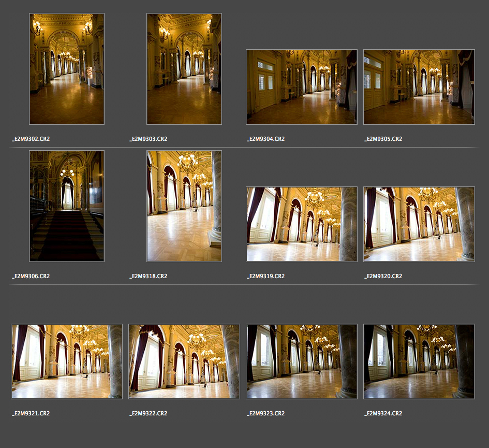Click the _E2M9323.CR2 filename label
This screenshot has height=448, width=489.
point(266,413)
